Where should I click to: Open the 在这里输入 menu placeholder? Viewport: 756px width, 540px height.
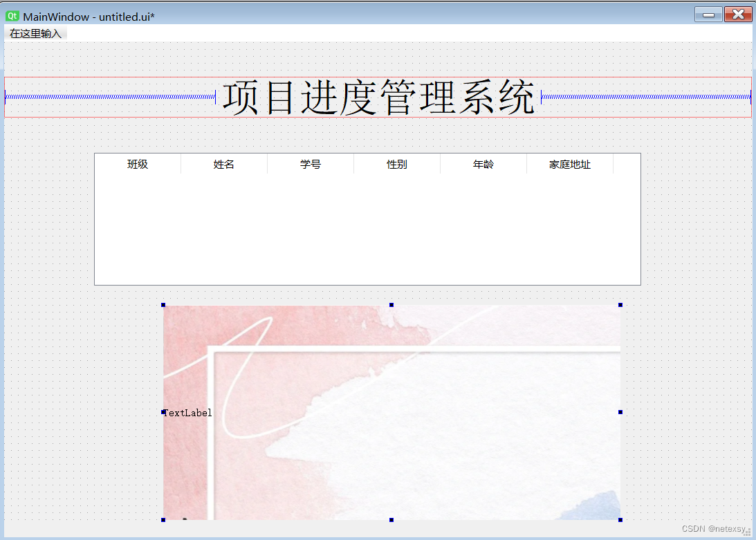click(35, 32)
